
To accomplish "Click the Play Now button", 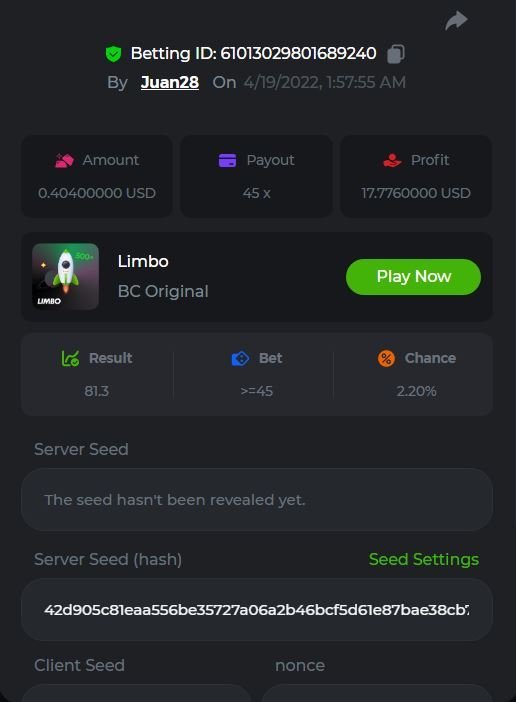I will [x=414, y=277].
